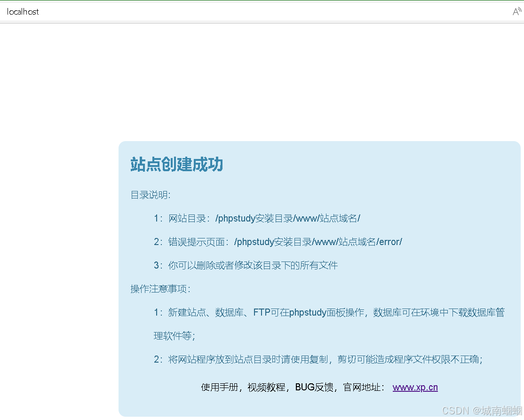
Task: Select the 站点创建成功 page heading
Action: pyautogui.click(x=176, y=165)
